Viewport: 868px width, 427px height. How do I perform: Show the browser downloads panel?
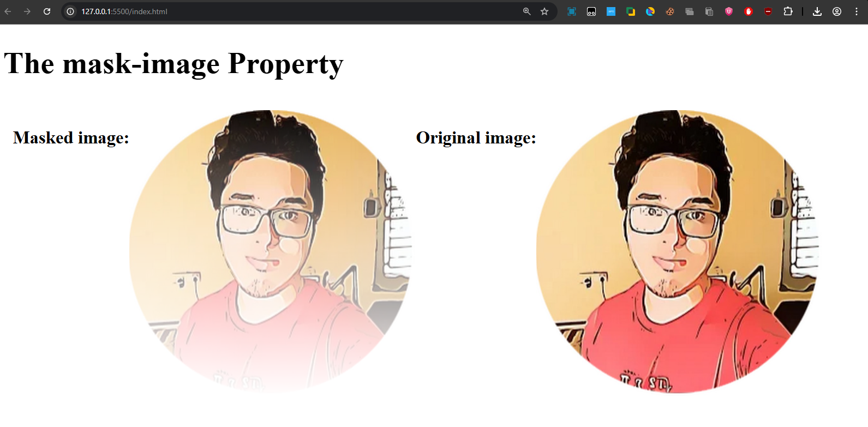817,11
